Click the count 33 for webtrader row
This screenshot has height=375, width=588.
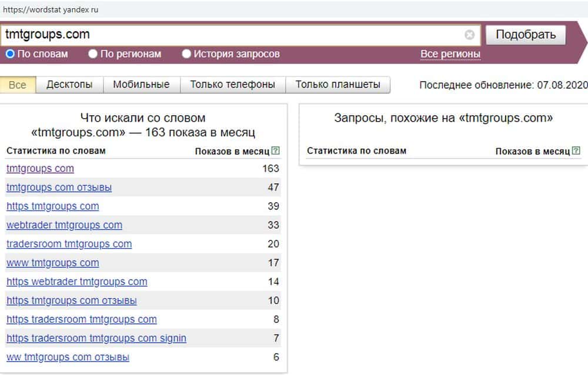point(273,225)
